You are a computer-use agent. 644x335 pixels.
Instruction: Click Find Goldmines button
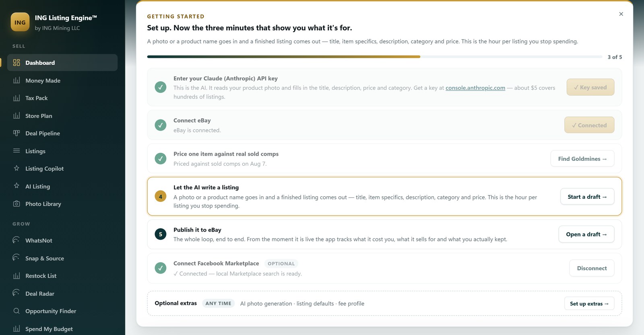pos(582,158)
